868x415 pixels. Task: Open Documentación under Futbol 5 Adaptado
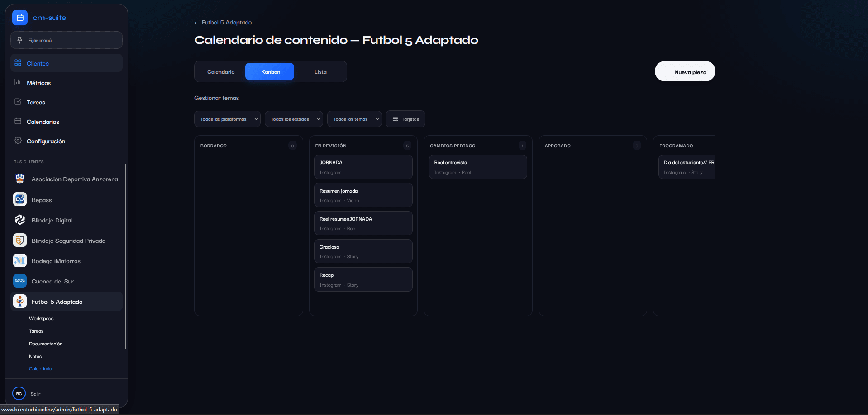46,344
